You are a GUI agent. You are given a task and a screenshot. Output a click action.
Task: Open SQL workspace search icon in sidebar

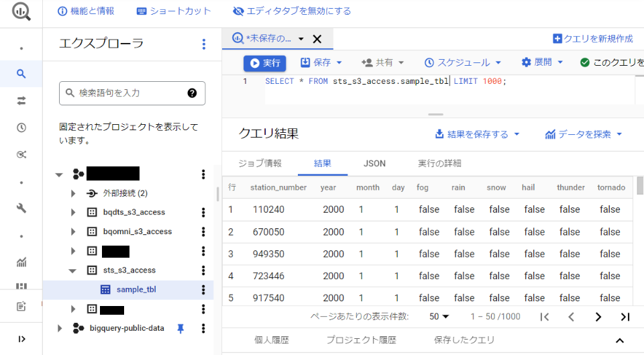tap(21, 74)
